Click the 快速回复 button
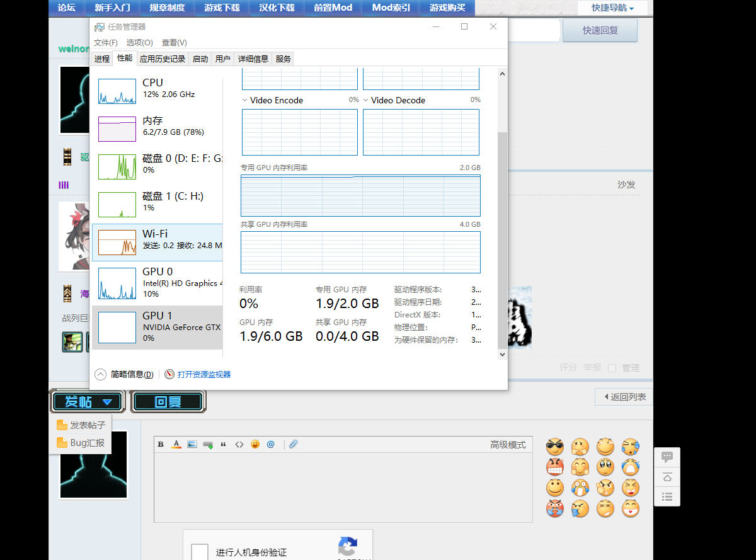 [x=600, y=30]
